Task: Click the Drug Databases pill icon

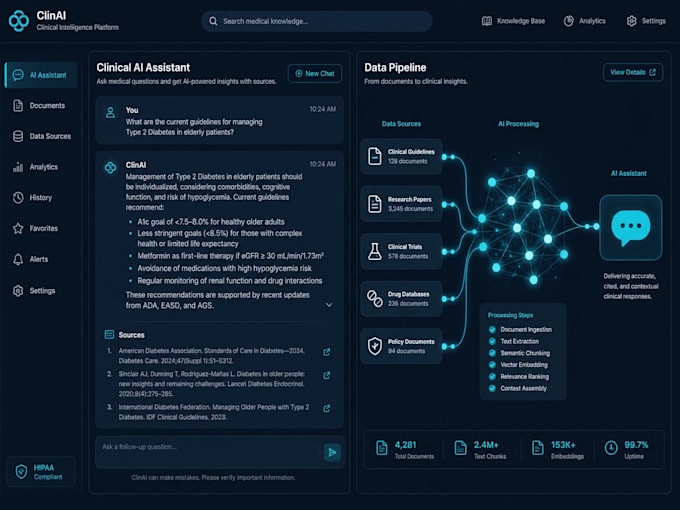Action: [x=374, y=299]
